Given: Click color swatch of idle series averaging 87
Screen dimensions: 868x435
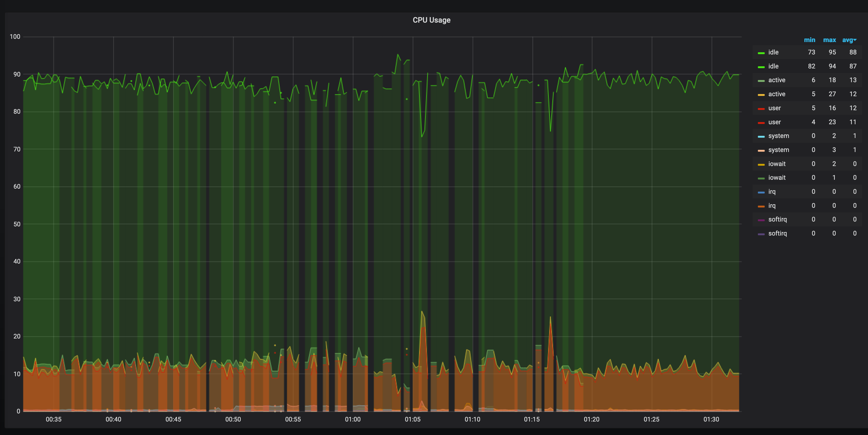Looking at the screenshot, I should click(761, 67).
